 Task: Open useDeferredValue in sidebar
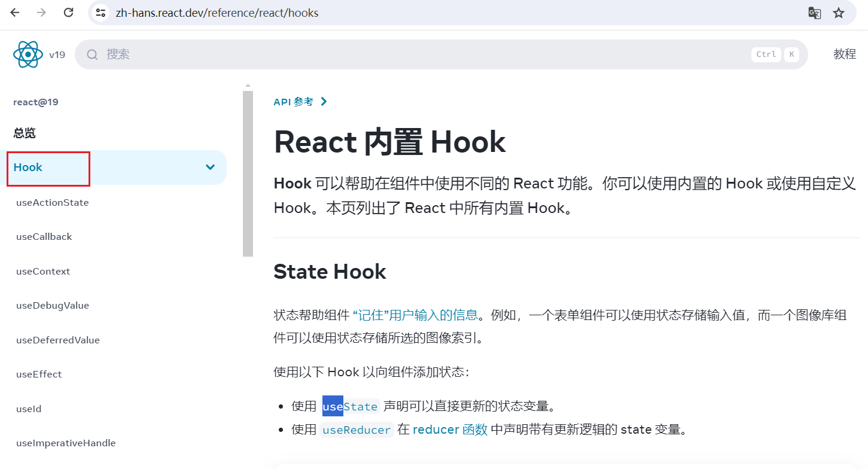(58, 340)
